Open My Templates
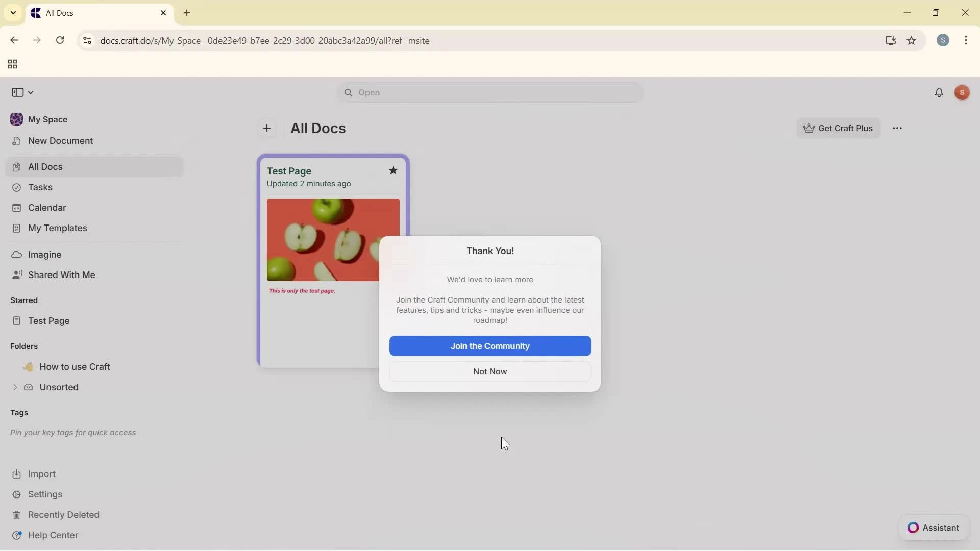Screen dimensions: 980x551 (57, 228)
